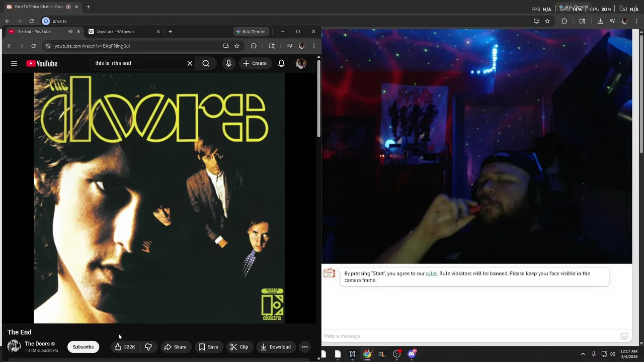Clear the YouTube search query
644x362 pixels.
click(x=190, y=63)
